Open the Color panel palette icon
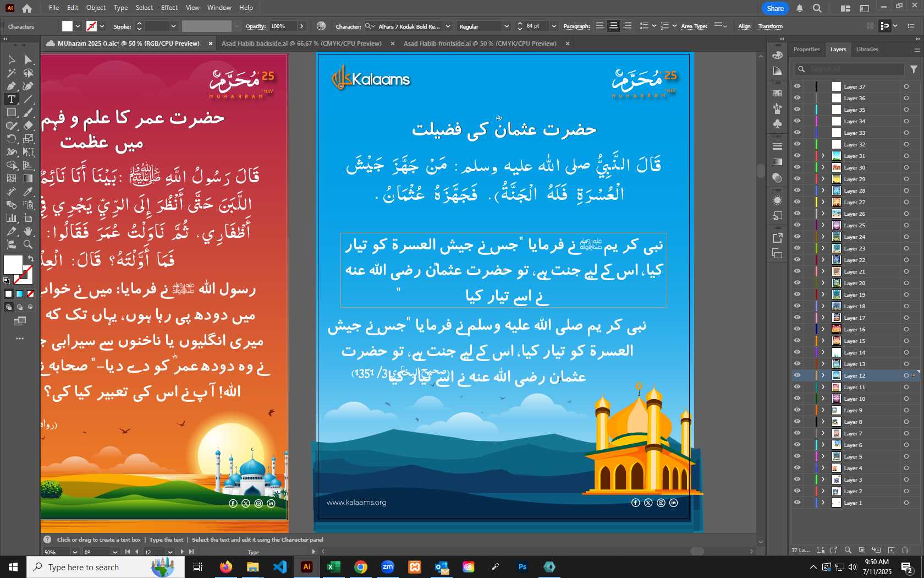The height and width of the screenshot is (578, 924). (x=777, y=55)
